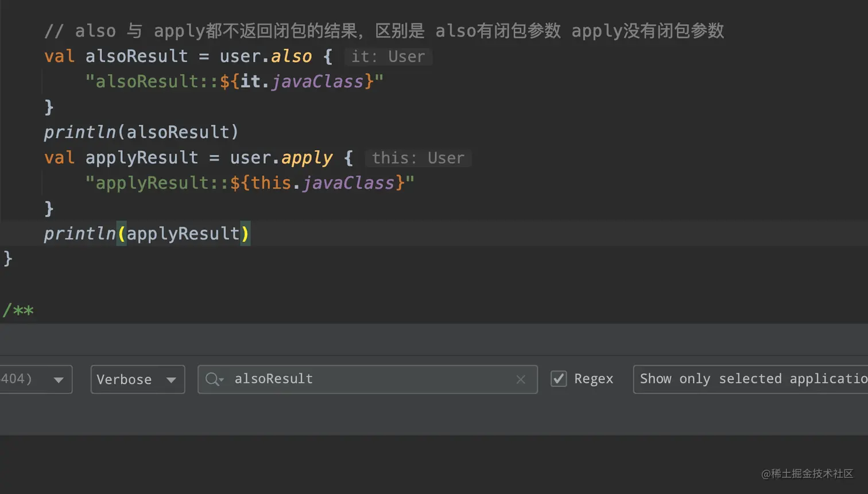Click the 'apply' function call
868x494 pixels.
click(307, 158)
